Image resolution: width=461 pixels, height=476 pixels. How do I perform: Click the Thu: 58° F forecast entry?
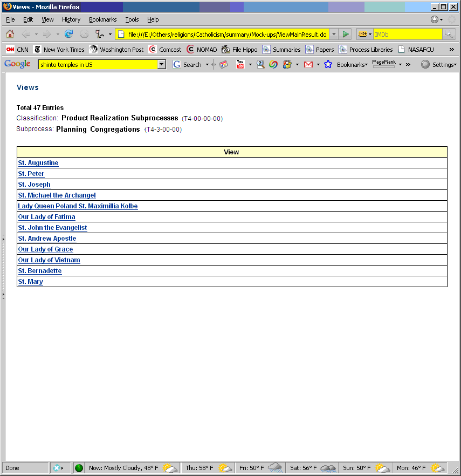(208, 468)
